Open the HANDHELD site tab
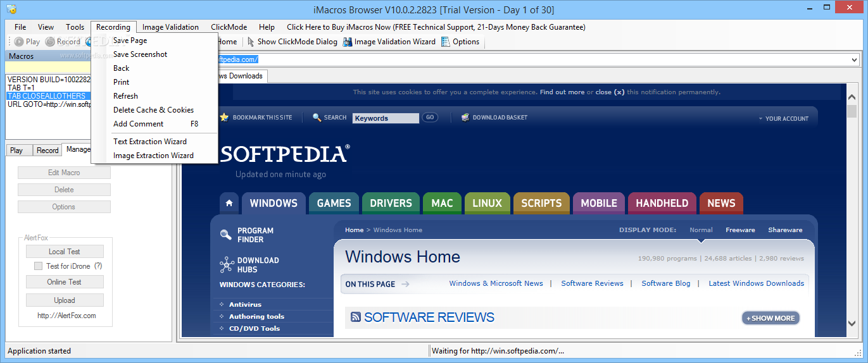Image resolution: width=868 pixels, height=363 pixels. click(662, 203)
